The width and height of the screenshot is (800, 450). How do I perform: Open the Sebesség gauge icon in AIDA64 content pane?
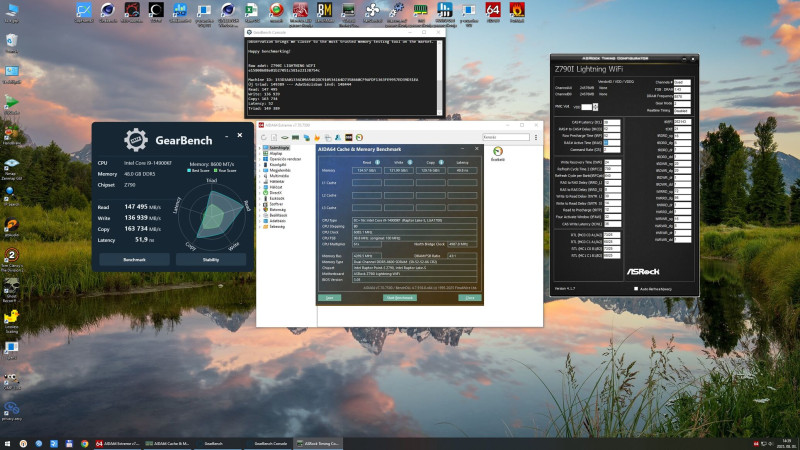(497, 152)
